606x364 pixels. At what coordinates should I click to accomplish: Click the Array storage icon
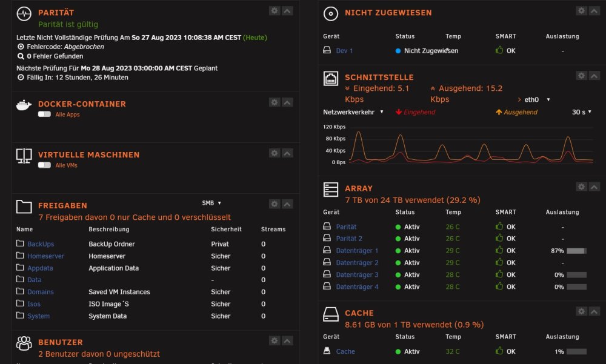(x=331, y=190)
